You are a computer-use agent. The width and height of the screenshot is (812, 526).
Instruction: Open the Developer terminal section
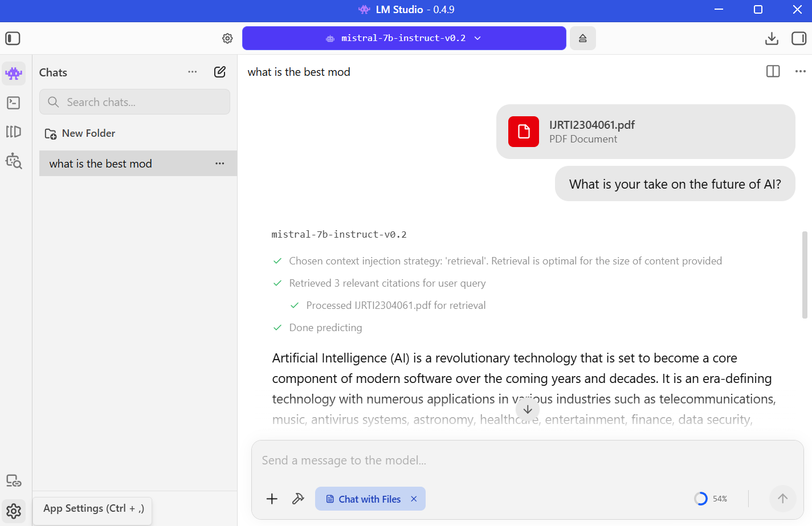[x=14, y=103]
